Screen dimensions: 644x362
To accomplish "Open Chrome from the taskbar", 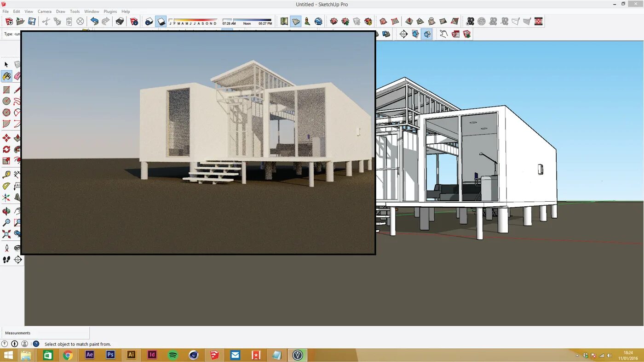I will 68,355.
